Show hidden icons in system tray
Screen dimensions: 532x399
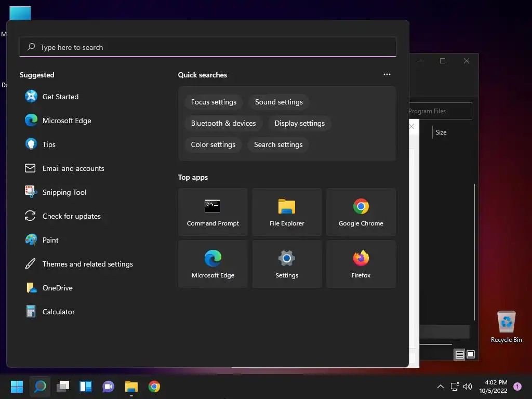coord(441,387)
